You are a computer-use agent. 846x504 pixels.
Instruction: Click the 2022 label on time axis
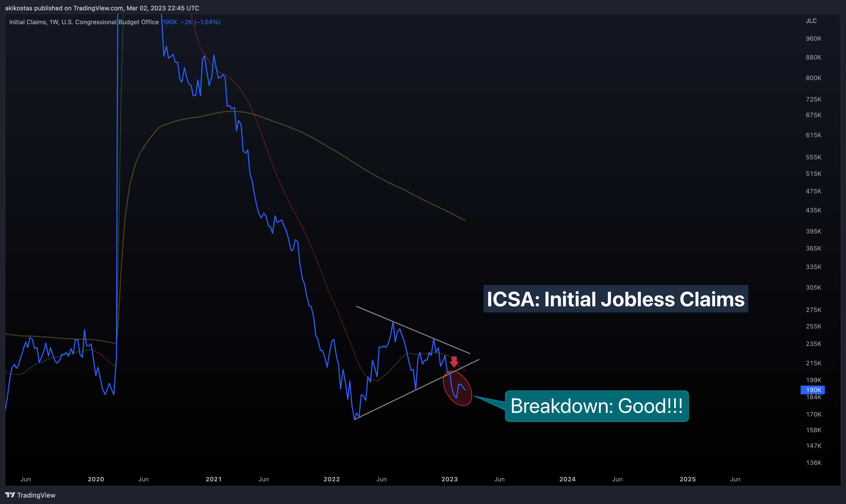(331, 479)
